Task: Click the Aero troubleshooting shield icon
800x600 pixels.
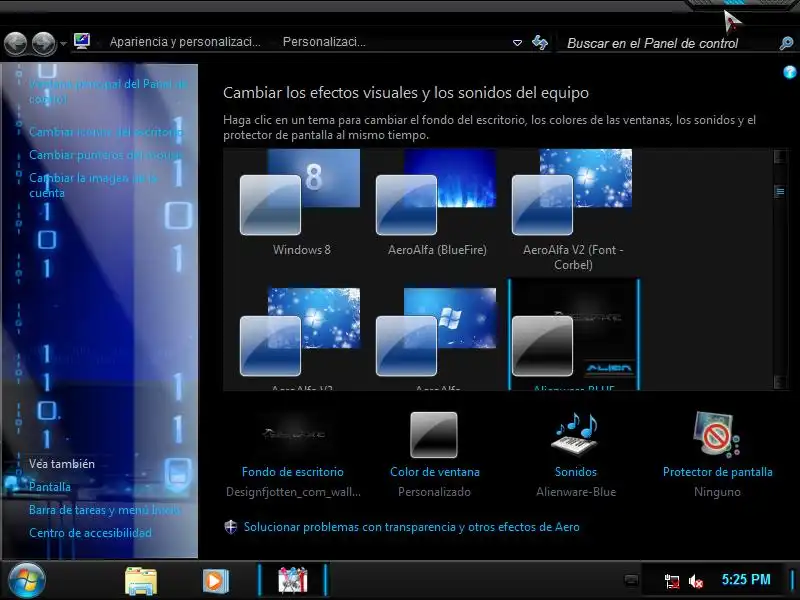Action: pyautogui.click(x=231, y=527)
